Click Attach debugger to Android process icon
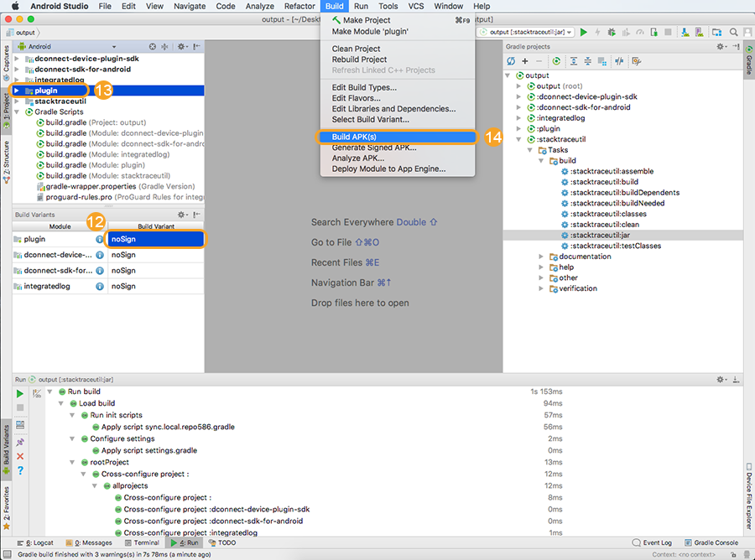 click(x=653, y=32)
